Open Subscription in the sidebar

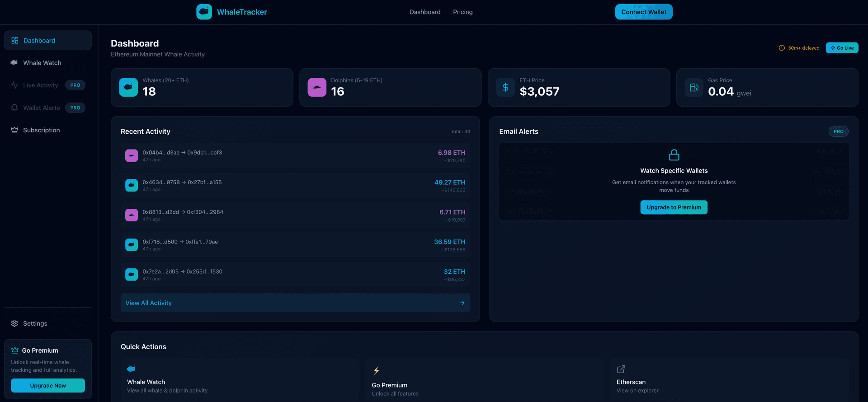coord(41,130)
